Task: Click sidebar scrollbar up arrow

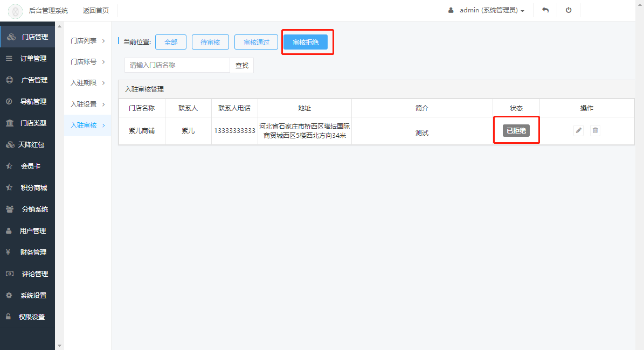Action: point(60,26)
